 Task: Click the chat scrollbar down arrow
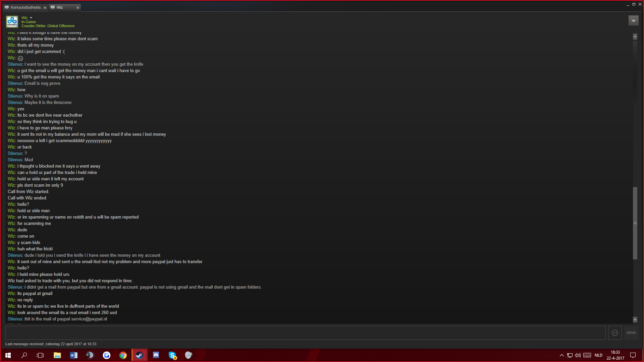click(x=635, y=320)
